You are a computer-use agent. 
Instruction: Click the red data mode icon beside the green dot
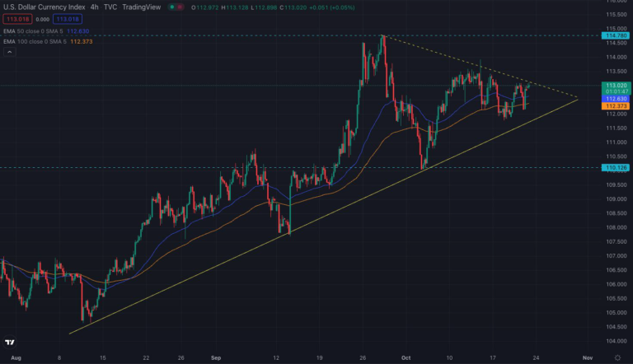tap(180, 7)
